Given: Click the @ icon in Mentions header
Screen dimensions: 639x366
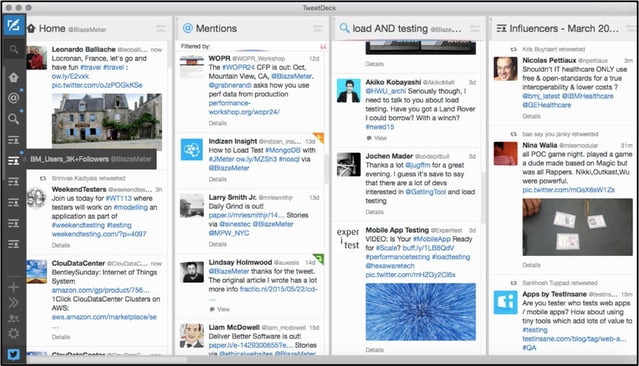Looking at the screenshot, I should [x=187, y=28].
